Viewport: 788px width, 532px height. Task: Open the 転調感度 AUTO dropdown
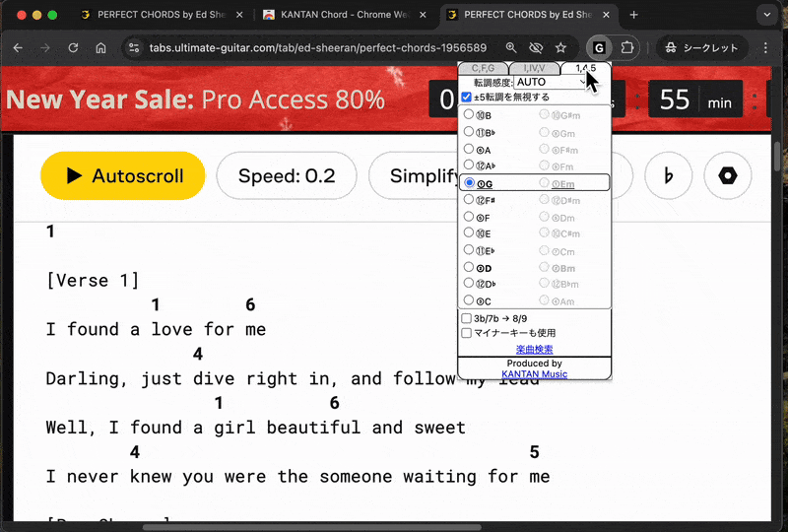pos(553,82)
